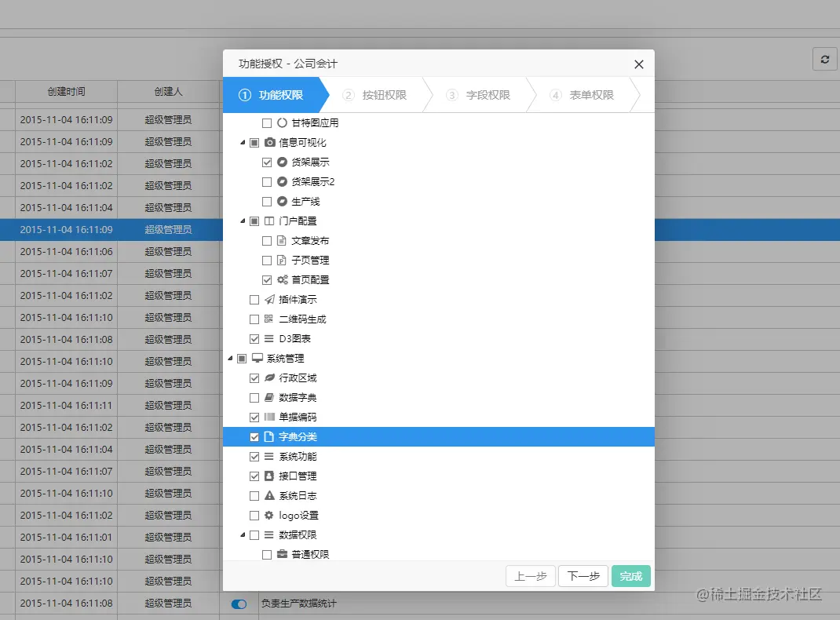Click the document icon beside 文章发布
Viewport: 840px width, 620px height.
282,240
